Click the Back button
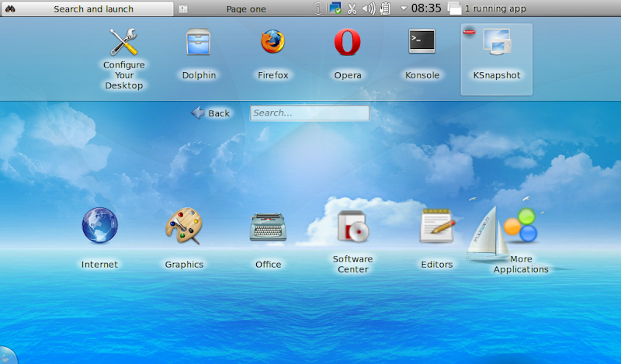 pyautogui.click(x=210, y=113)
